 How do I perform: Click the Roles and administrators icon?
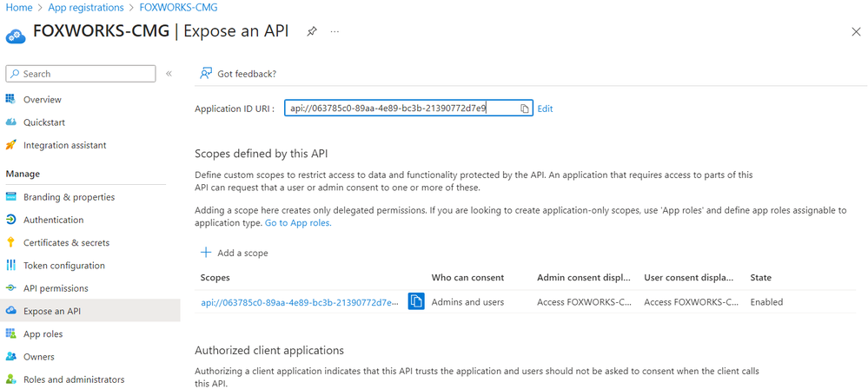pos(10,379)
